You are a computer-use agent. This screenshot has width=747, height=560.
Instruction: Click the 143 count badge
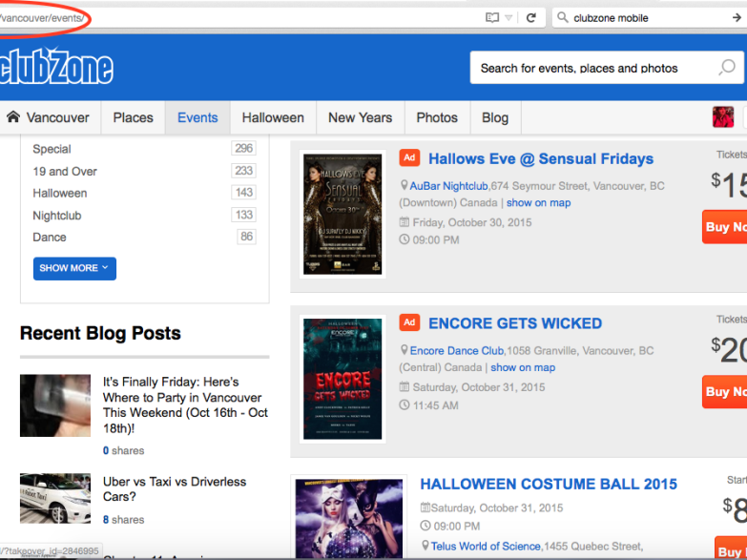[244, 192]
